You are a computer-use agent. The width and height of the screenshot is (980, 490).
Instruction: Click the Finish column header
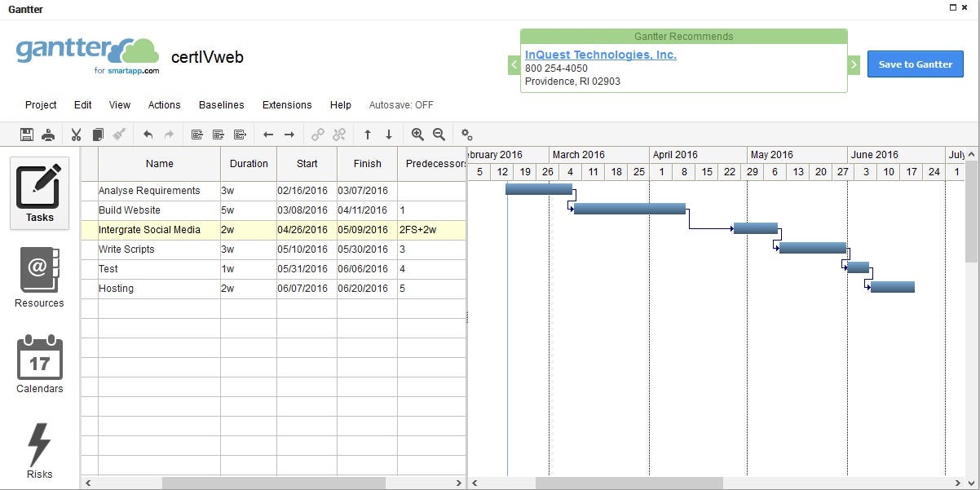(368, 164)
